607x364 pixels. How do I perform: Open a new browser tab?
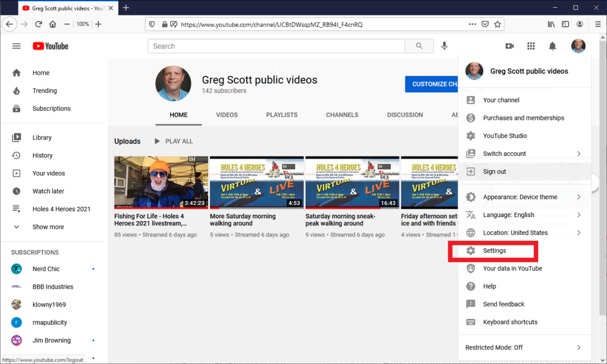(126, 8)
